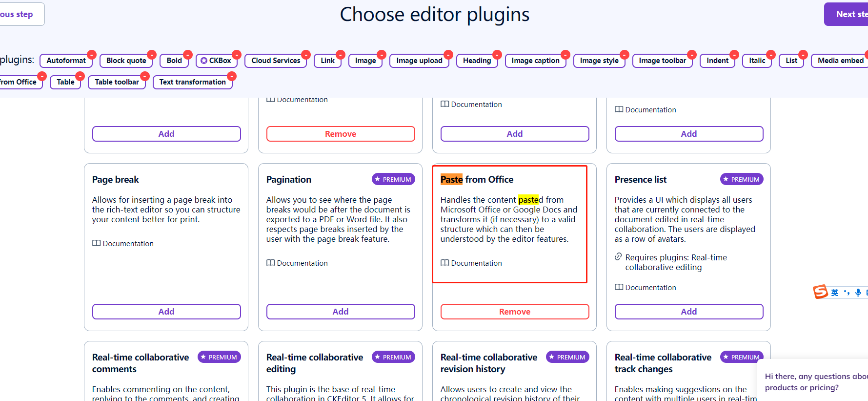This screenshot has height=401, width=868.
Task: Click Remove in the card above Pagination
Action: [x=341, y=134]
